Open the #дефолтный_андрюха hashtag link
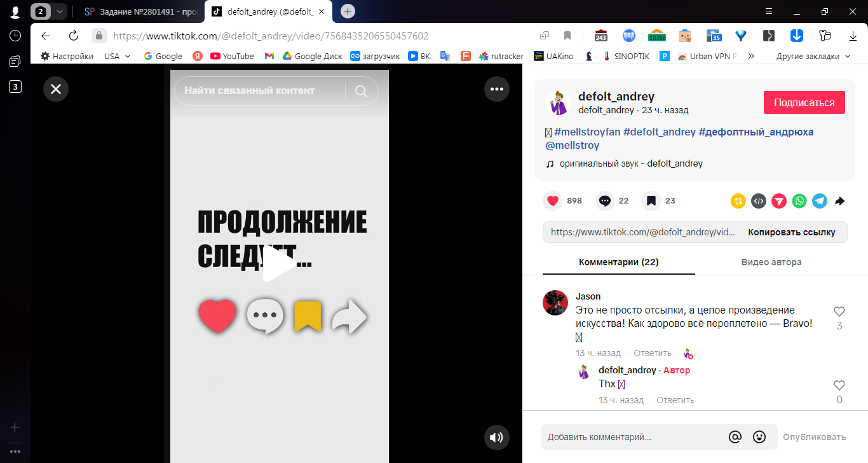This screenshot has height=463, width=868. pos(756,132)
